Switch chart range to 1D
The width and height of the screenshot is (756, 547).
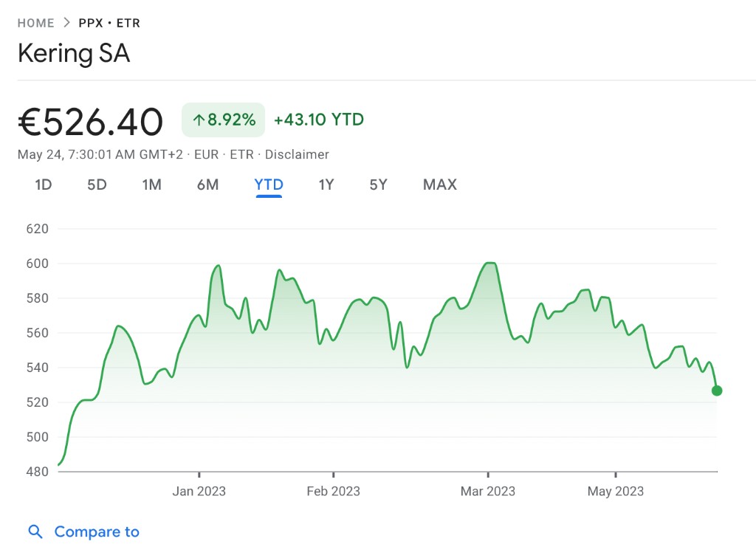coord(44,185)
